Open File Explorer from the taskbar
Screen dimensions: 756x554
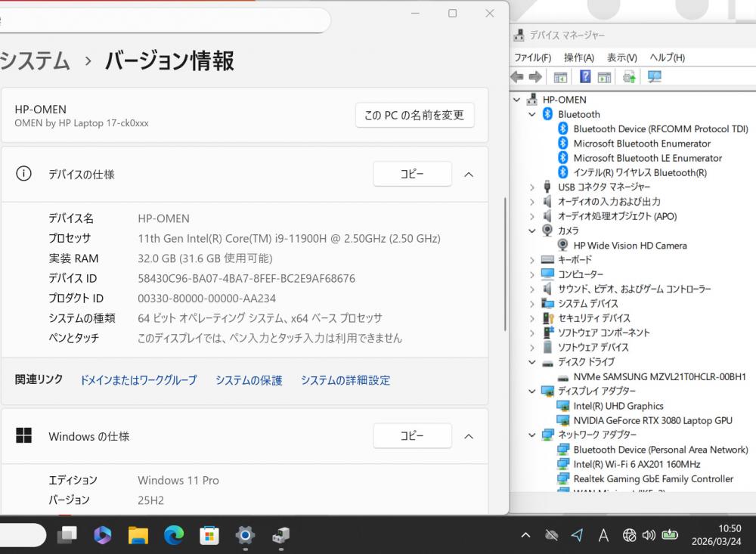point(138,535)
